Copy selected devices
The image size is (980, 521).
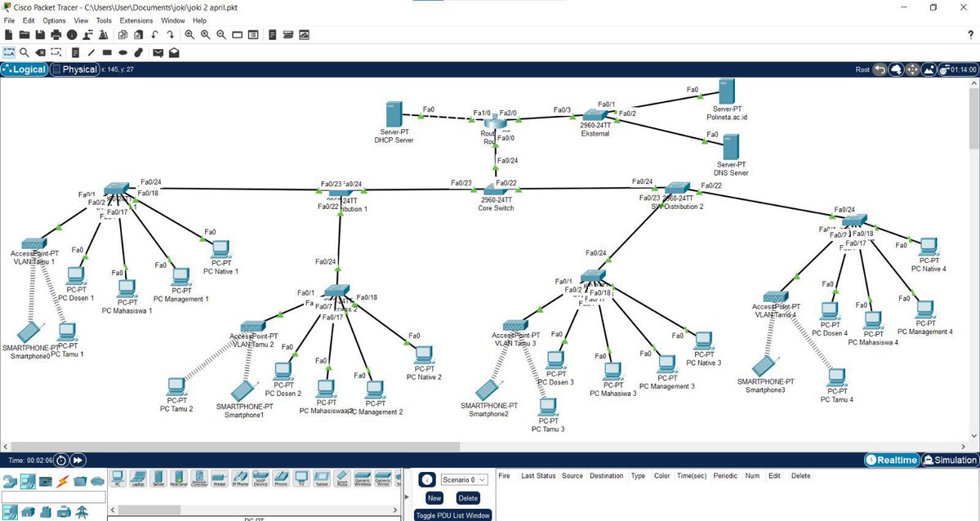[122, 35]
